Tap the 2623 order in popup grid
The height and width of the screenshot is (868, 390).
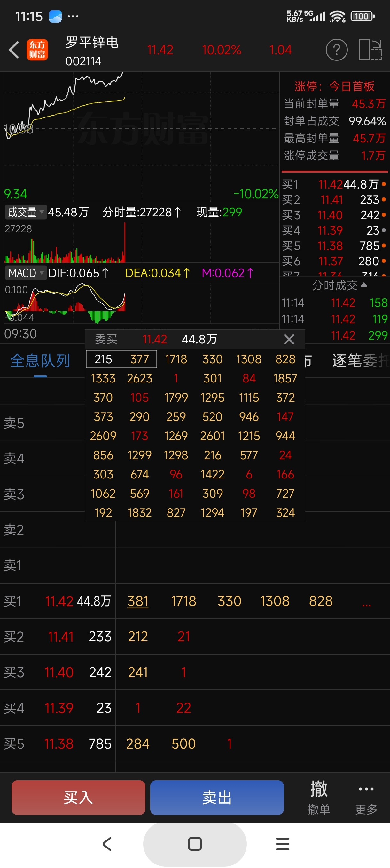[140, 378]
